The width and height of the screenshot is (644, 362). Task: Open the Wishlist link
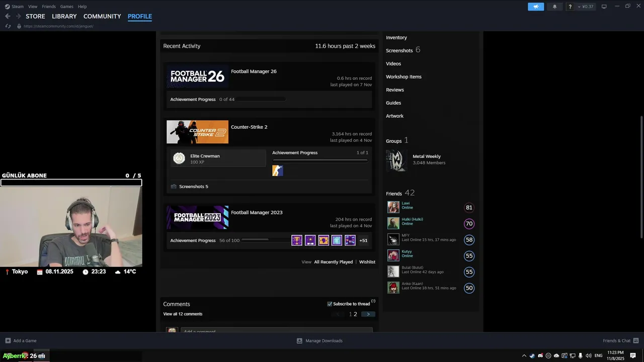pos(367,262)
